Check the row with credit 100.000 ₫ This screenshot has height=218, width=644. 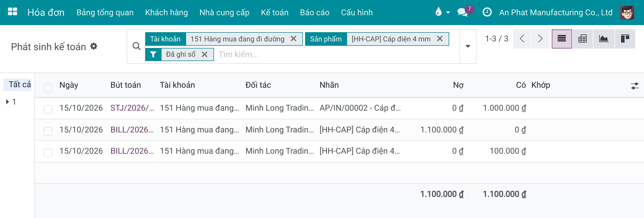48,152
